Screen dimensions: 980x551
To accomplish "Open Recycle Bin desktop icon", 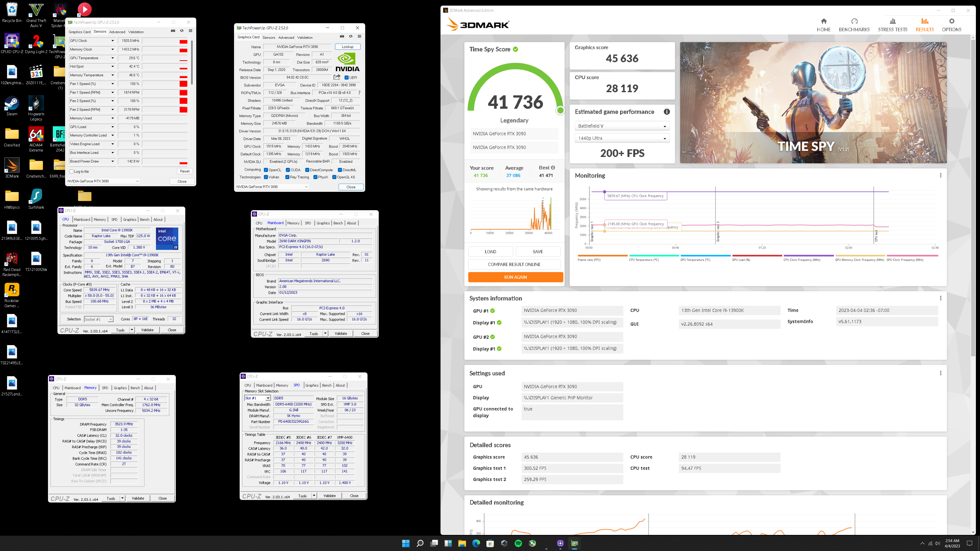I will [12, 12].
